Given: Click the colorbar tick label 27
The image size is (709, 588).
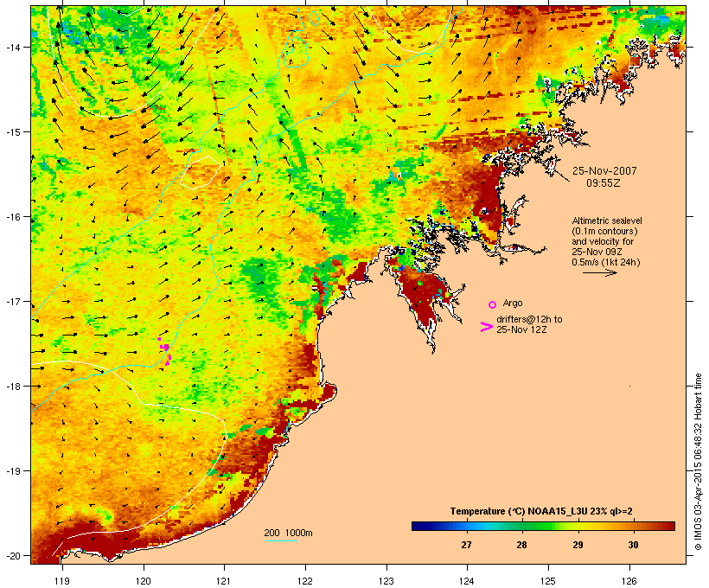Looking at the screenshot, I should pos(467,545).
